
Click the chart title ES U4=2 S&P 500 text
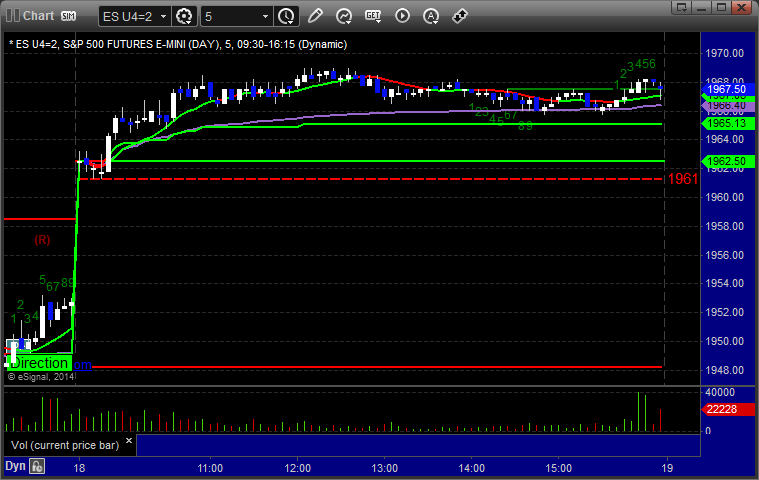[x=178, y=45]
